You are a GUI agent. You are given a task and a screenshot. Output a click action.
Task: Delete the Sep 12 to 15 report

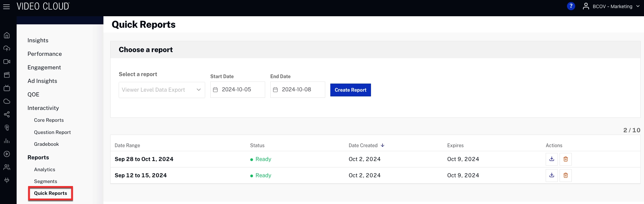click(x=565, y=175)
